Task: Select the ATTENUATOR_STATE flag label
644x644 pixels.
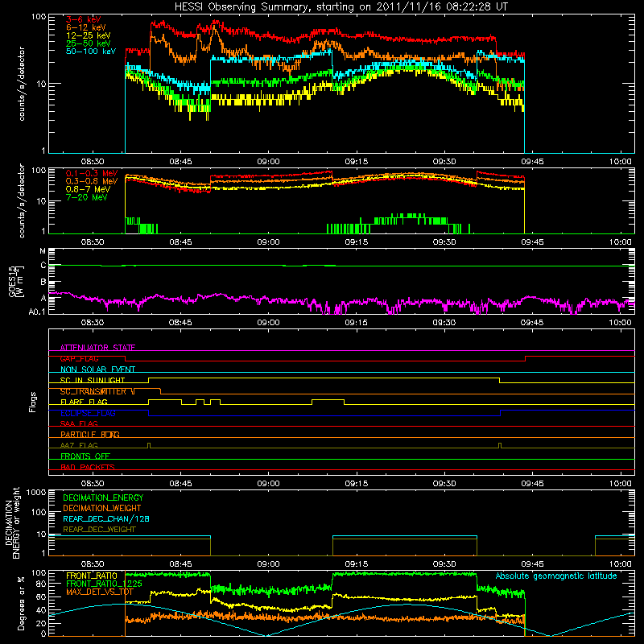Action: point(97,348)
